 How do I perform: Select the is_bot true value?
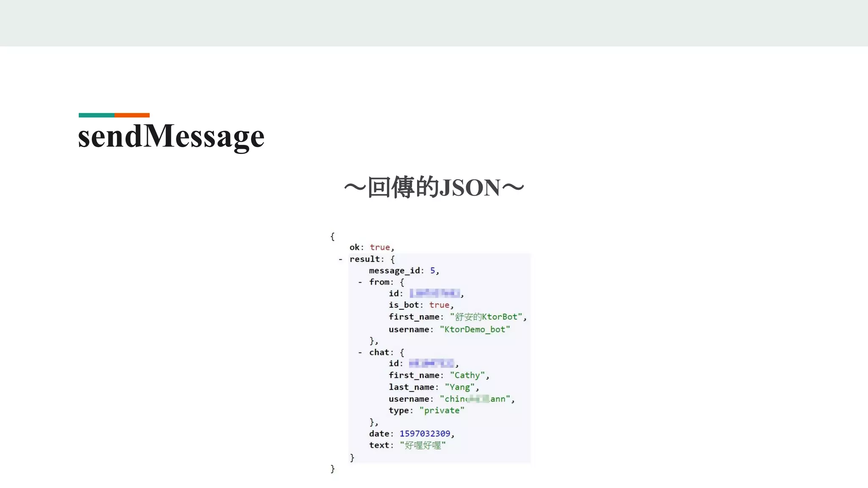pos(439,305)
